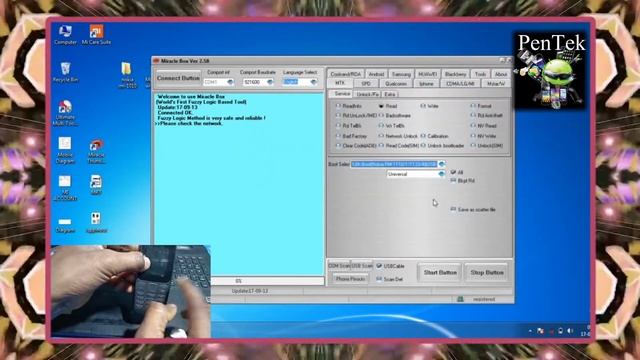Open the Language Select dropdown

point(300,82)
